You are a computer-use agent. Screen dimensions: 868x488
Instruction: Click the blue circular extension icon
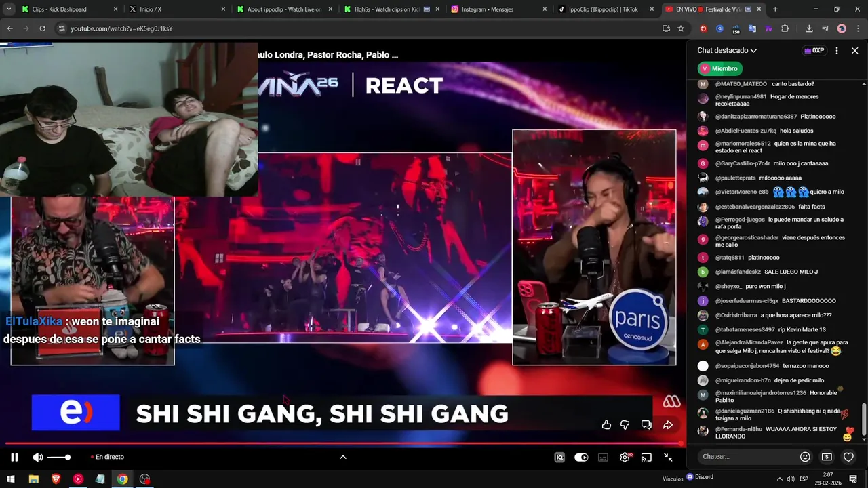[x=719, y=28]
